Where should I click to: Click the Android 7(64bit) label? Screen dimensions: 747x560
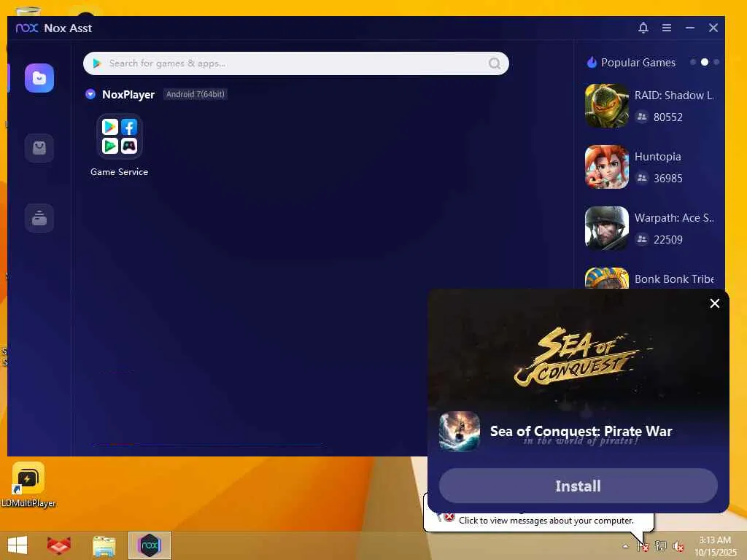(x=195, y=94)
